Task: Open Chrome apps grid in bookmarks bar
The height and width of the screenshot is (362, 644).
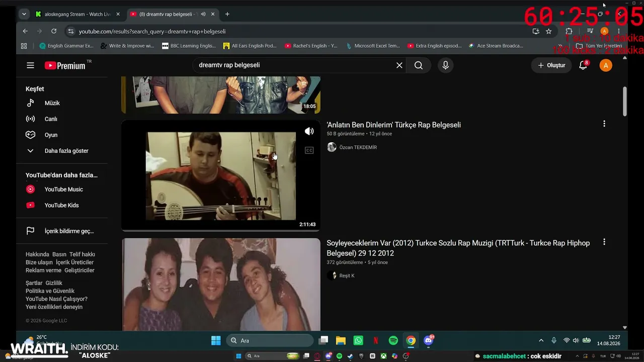Action: [x=24, y=46]
